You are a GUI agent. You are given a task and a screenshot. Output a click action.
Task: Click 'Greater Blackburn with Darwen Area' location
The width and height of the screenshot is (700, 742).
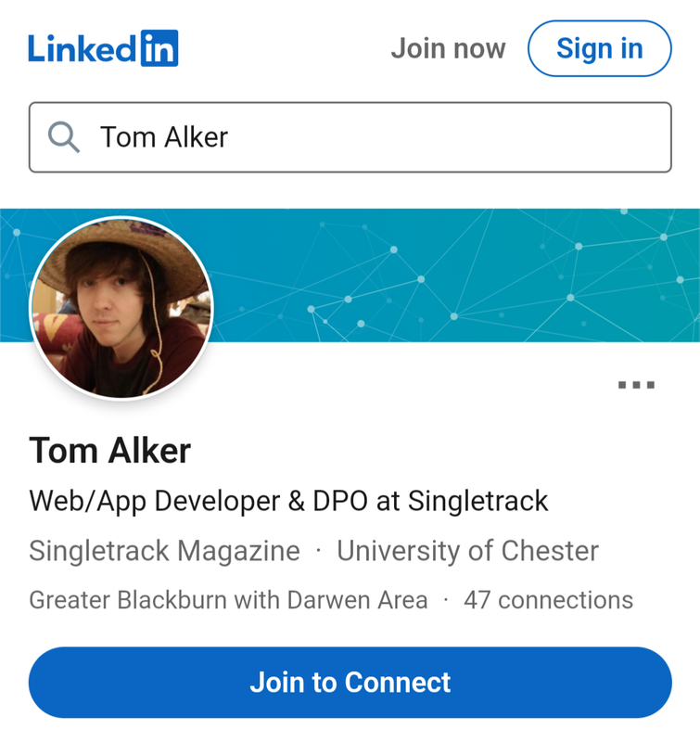click(x=228, y=600)
